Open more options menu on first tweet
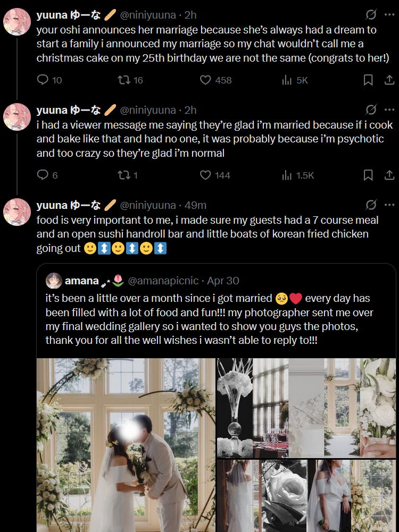 (389, 15)
